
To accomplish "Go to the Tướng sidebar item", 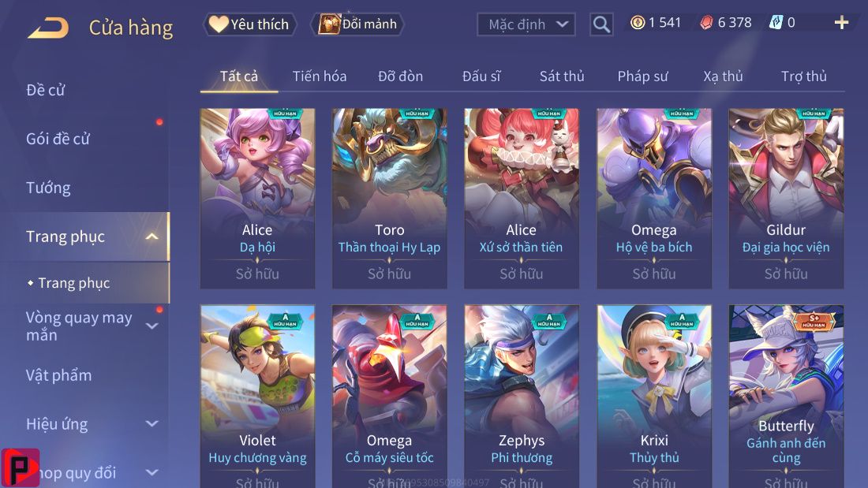I will [x=48, y=188].
